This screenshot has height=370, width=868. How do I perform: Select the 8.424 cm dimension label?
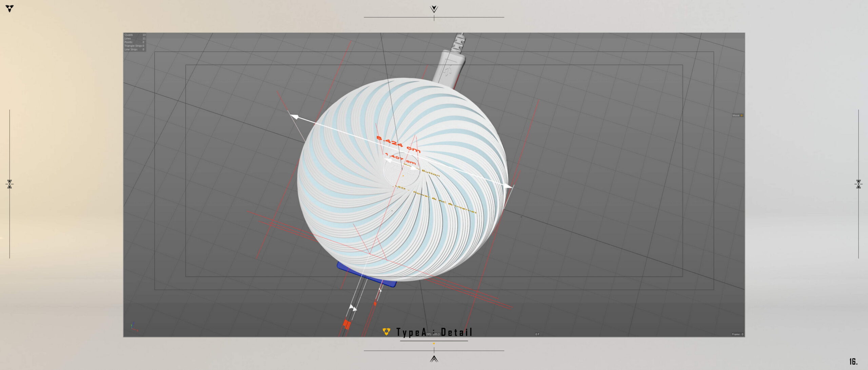(x=398, y=144)
